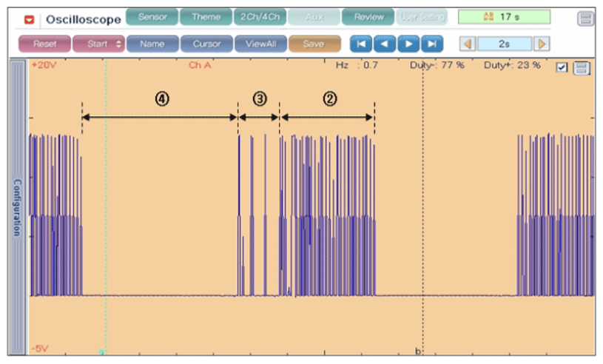Image resolution: width=603 pixels, height=364 pixels.
Task: Expand the Configuration side panel
Action: (16, 207)
